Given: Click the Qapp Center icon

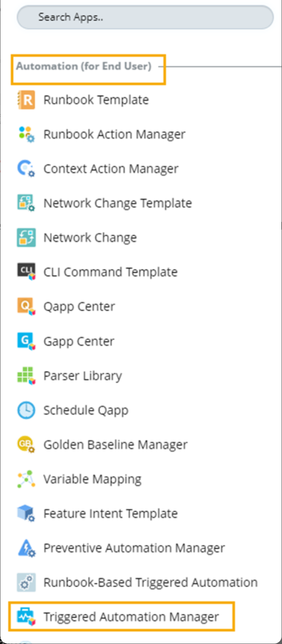Looking at the screenshot, I should (x=26, y=307).
